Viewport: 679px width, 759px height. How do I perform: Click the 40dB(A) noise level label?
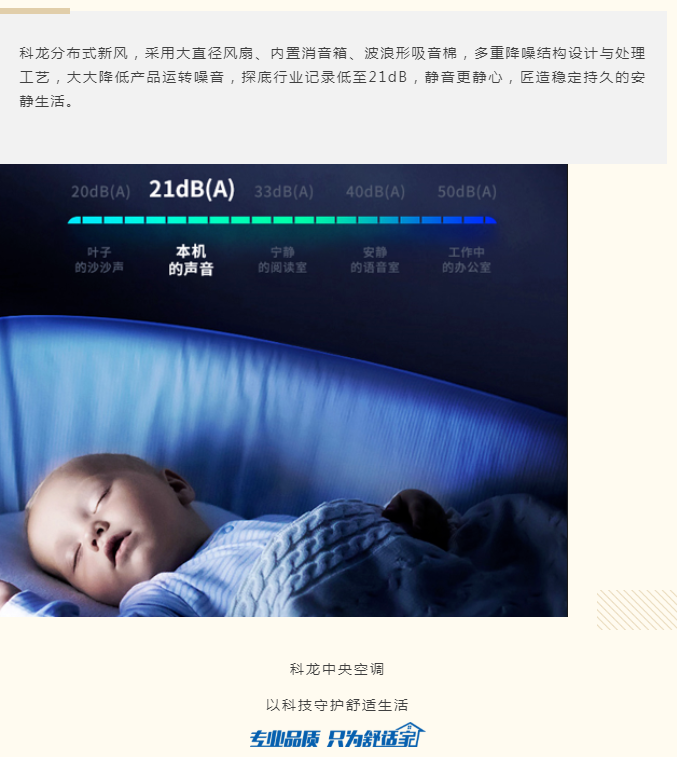click(375, 192)
